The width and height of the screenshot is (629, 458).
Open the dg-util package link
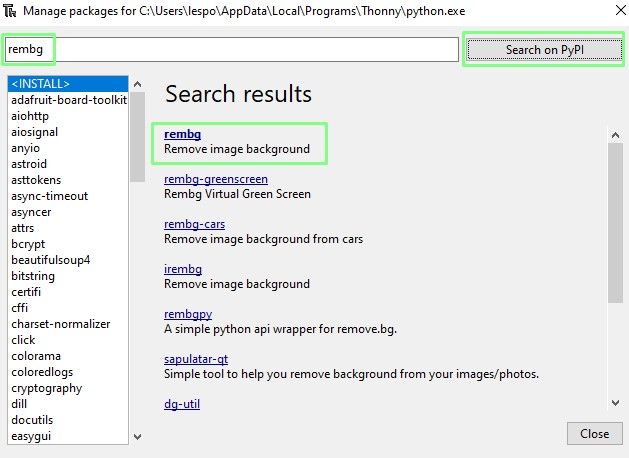[182, 404]
